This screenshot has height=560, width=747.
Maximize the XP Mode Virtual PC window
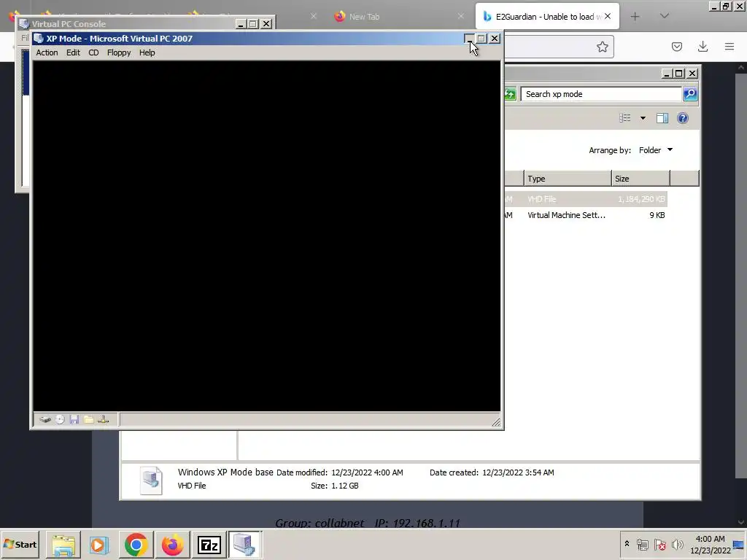481,39
